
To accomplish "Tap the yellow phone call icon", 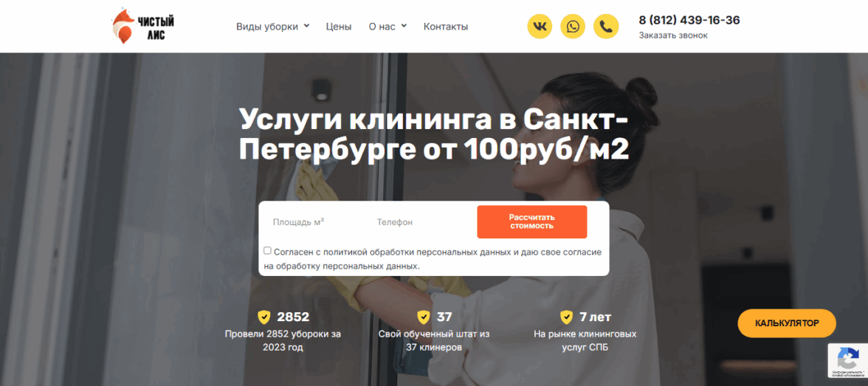I will pos(606,27).
